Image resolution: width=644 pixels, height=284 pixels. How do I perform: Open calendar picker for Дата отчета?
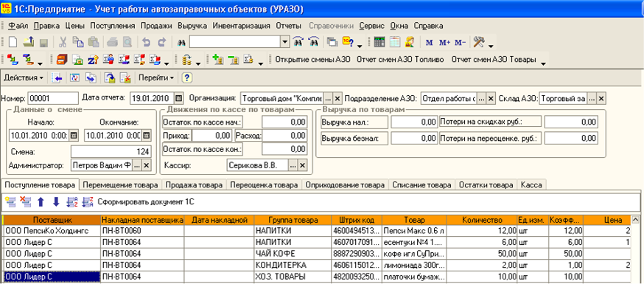(x=178, y=99)
